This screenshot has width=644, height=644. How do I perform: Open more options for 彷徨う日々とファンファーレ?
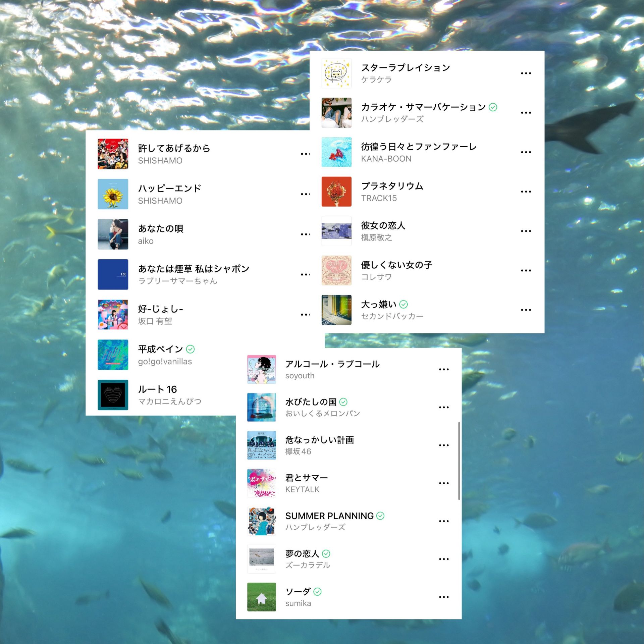point(526,152)
